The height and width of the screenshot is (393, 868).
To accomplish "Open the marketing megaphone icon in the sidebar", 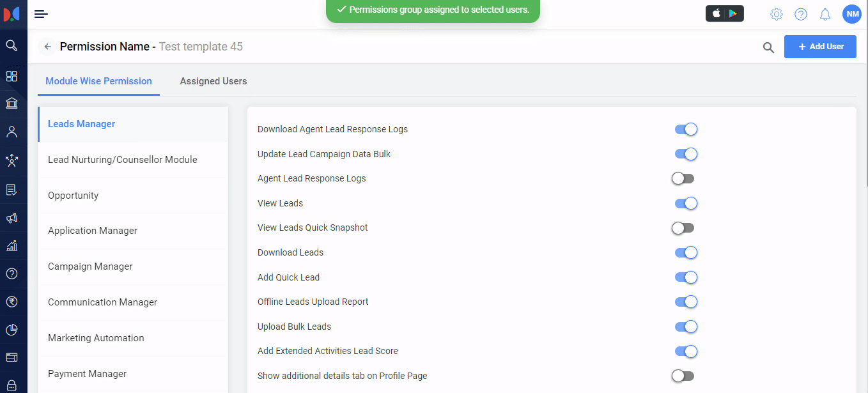I will pyautogui.click(x=13, y=217).
